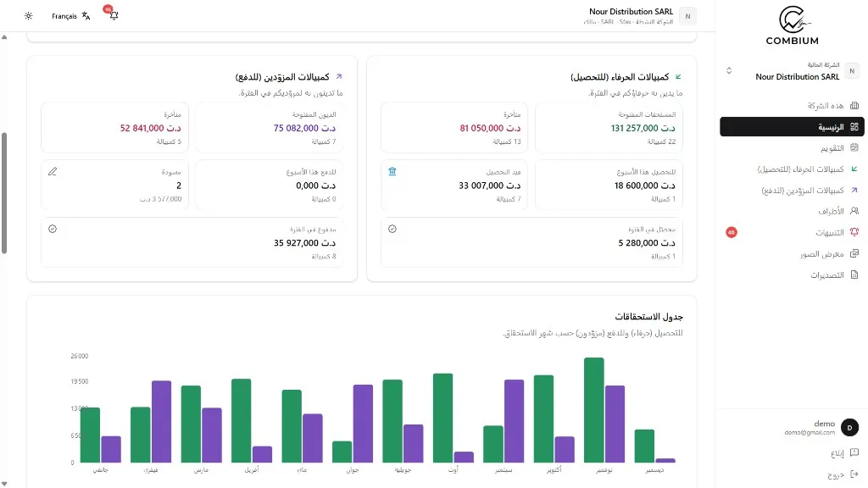Toggle the light/dark theme sun icon

coord(28,16)
